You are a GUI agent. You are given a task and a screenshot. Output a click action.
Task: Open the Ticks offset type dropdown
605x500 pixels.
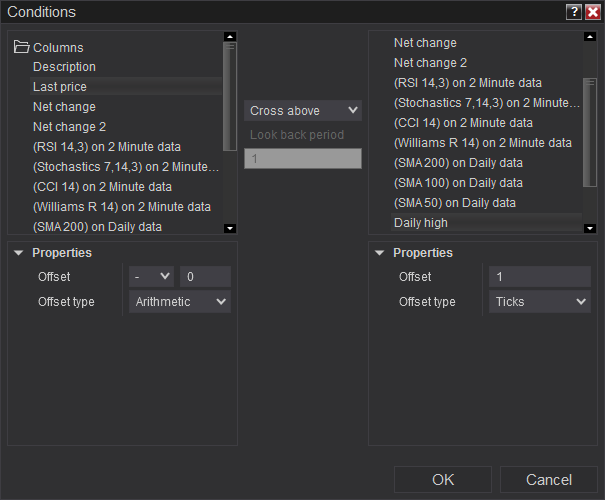pyautogui.click(x=540, y=301)
